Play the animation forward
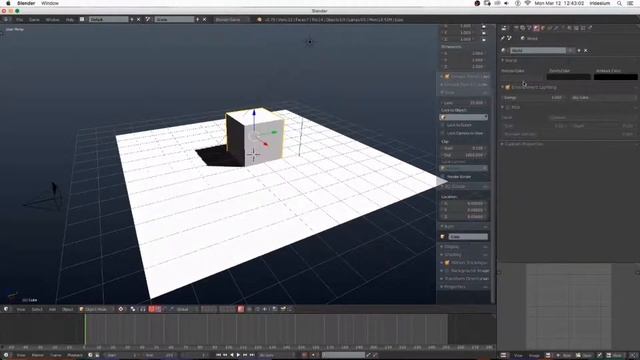The height and width of the screenshot is (360, 640). (238, 355)
